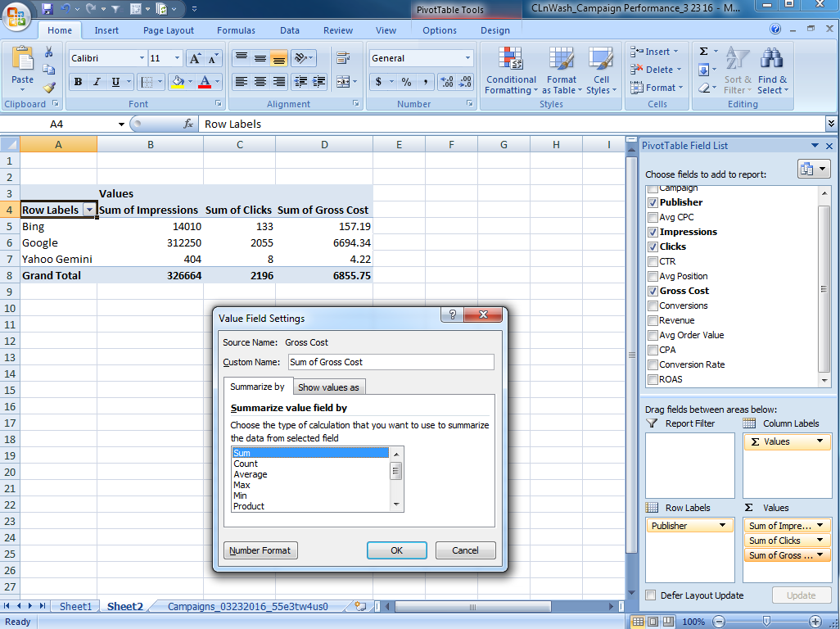Switch to Sheet1 worksheet tab

pyautogui.click(x=75, y=607)
